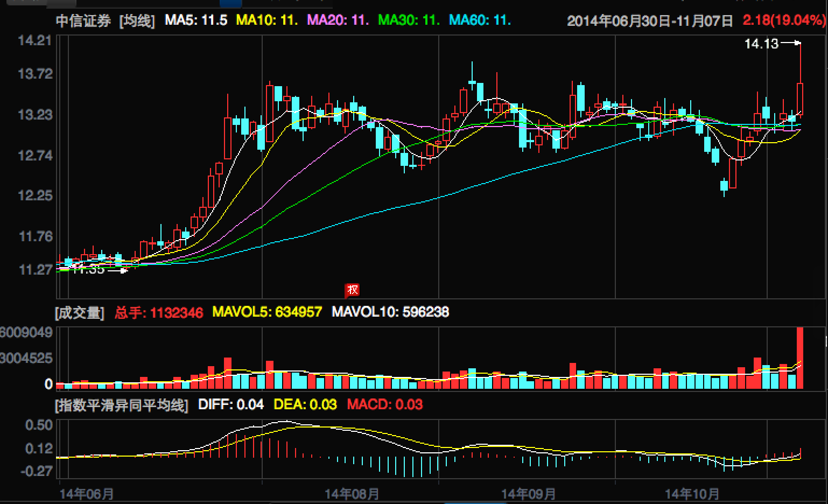The image size is (828, 504).
Task: Select the pink MA20 legend label
Action: pos(338,20)
